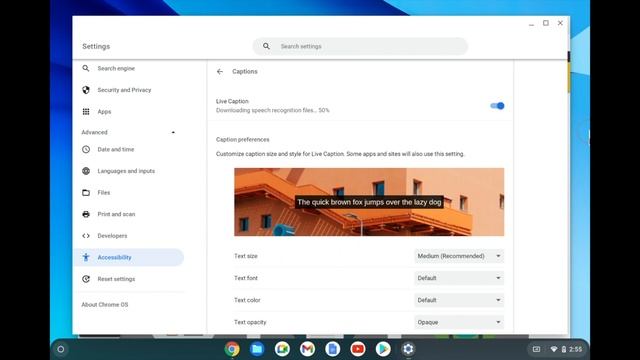
Task: Click in the Search settings field
Action: tap(360, 46)
